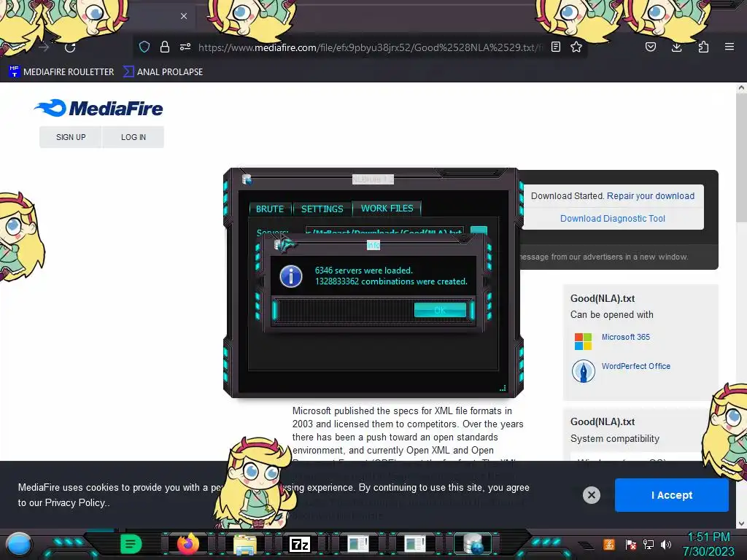Open the Firefox hamburger menu

click(x=729, y=47)
